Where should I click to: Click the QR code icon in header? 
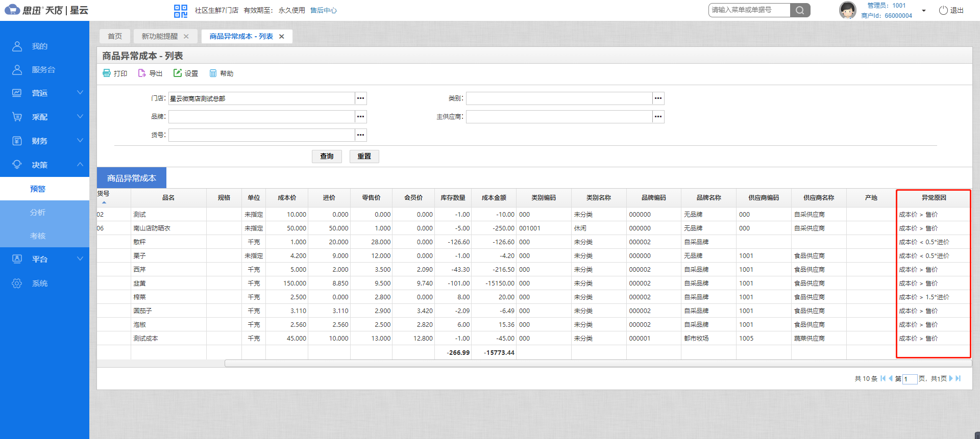(181, 11)
